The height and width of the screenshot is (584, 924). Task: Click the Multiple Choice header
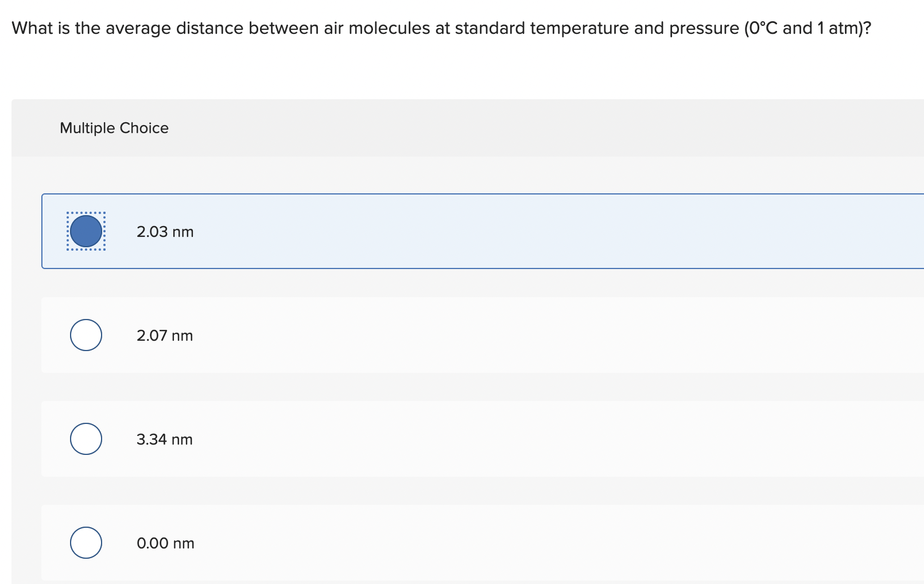click(x=114, y=127)
